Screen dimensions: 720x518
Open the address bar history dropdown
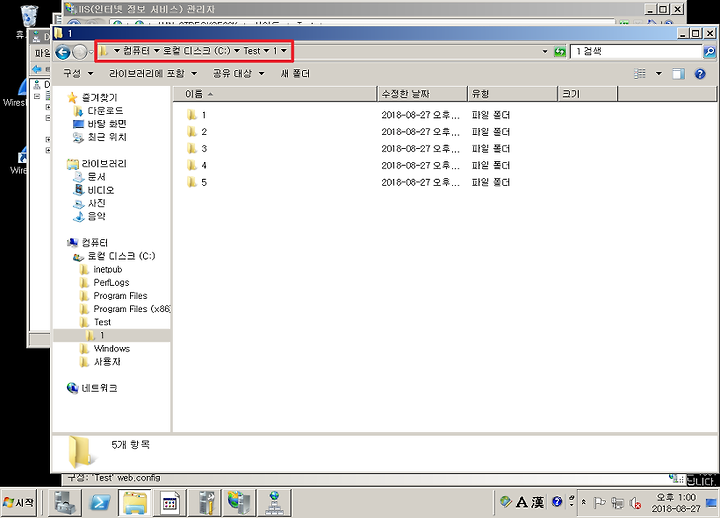point(545,51)
